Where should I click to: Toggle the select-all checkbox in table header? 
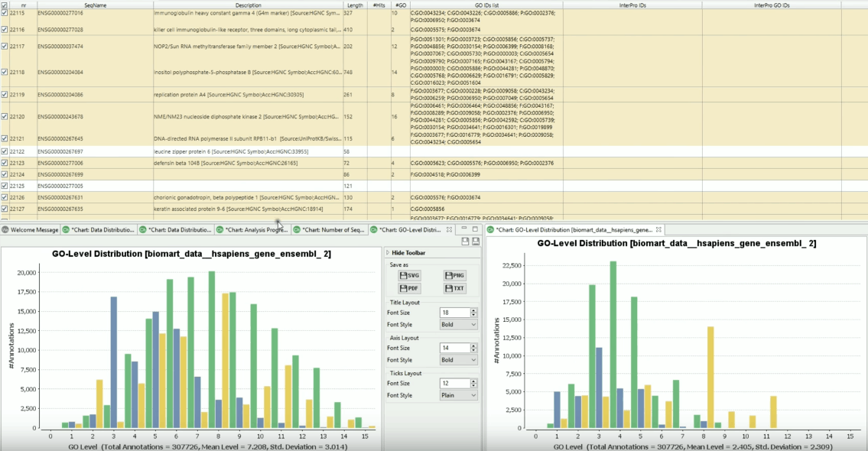click(5, 5)
